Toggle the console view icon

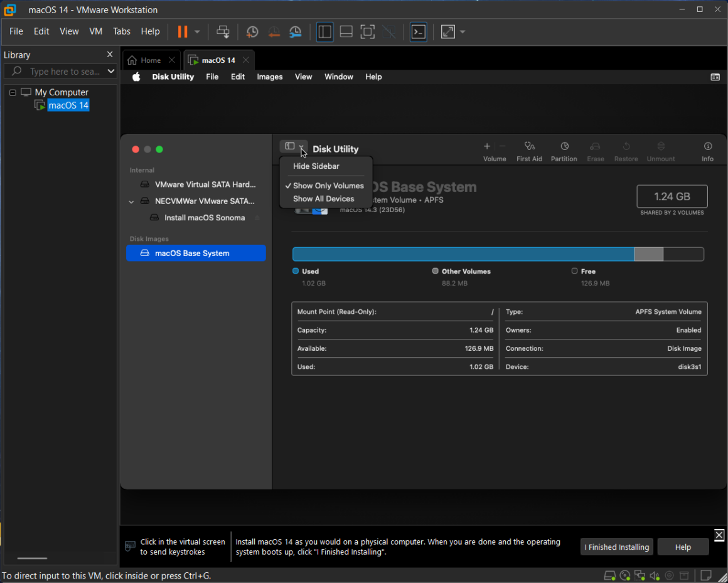pos(419,31)
